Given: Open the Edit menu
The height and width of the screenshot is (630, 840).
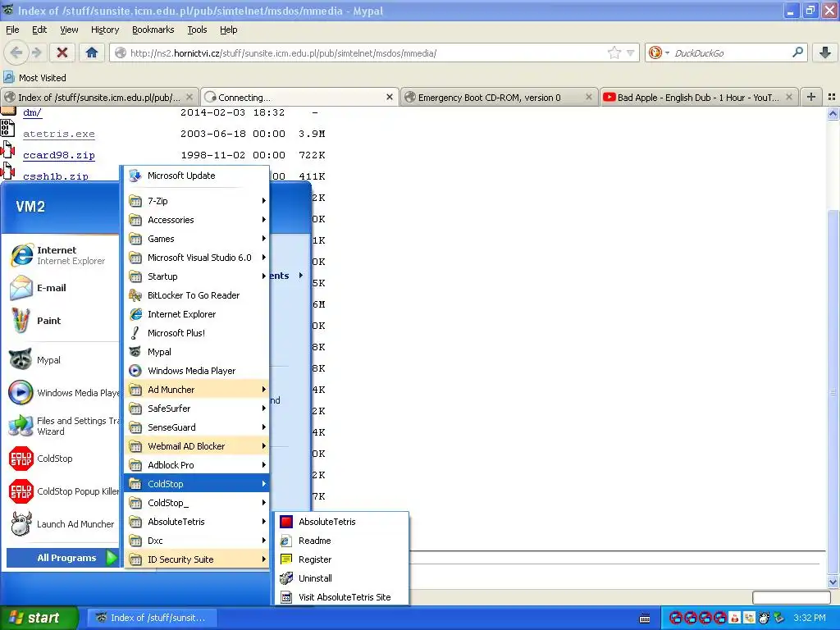Looking at the screenshot, I should (x=39, y=30).
